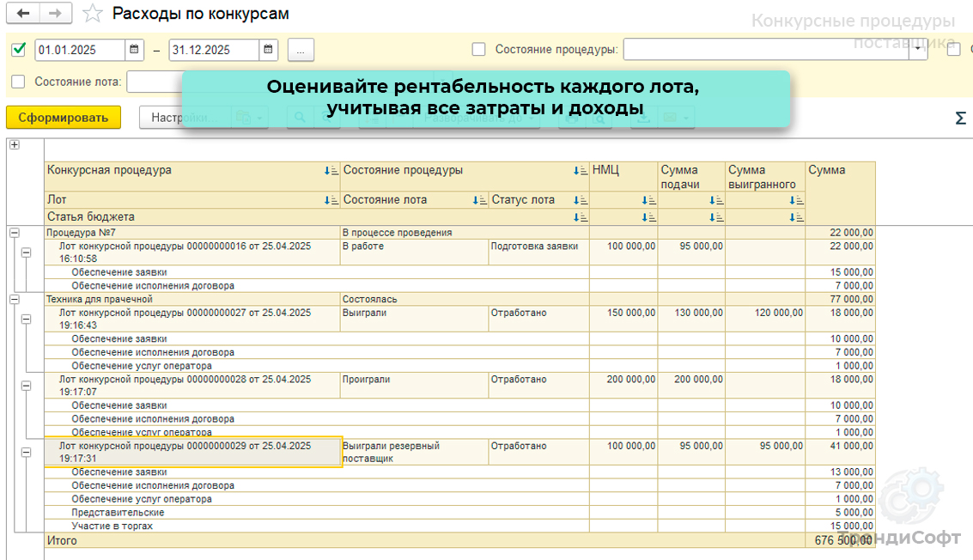Viewport: 973px width, 560px height.
Task: Click the Выиграли резервный поставщик cell
Action: 415,452
